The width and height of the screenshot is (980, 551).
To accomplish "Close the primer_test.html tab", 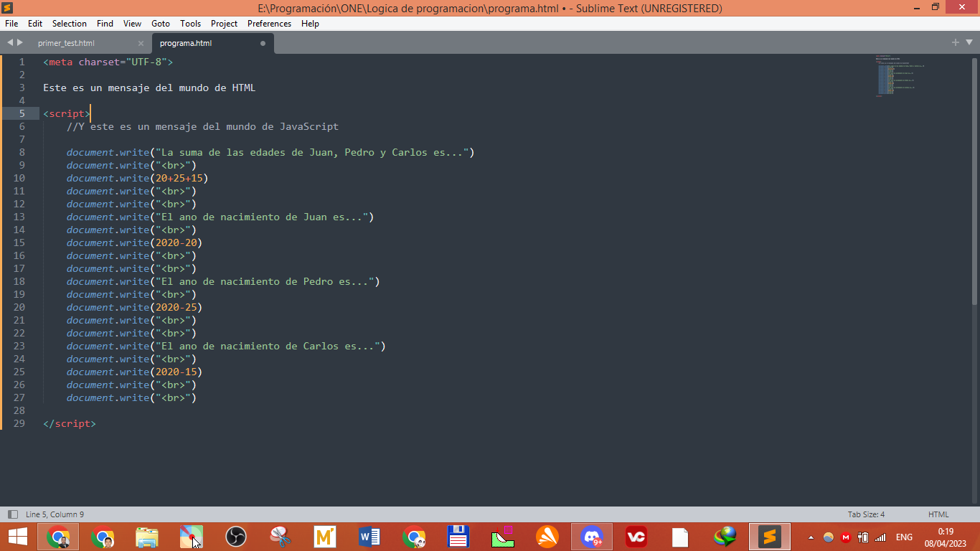I will pos(141,43).
